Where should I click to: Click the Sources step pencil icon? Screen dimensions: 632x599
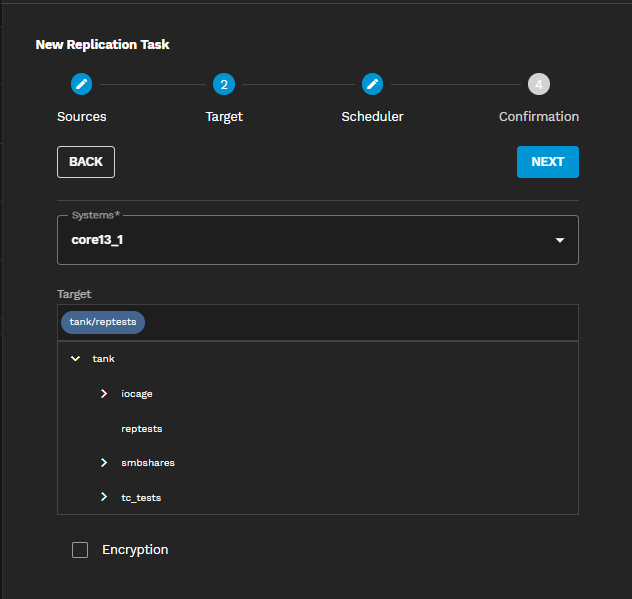pyautogui.click(x=82, y=84)
